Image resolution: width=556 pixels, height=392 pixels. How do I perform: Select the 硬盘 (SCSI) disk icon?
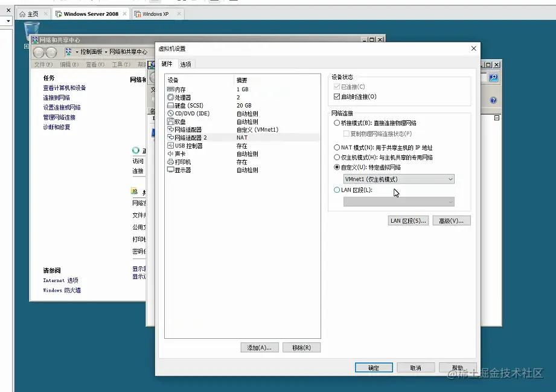point(171,105)
